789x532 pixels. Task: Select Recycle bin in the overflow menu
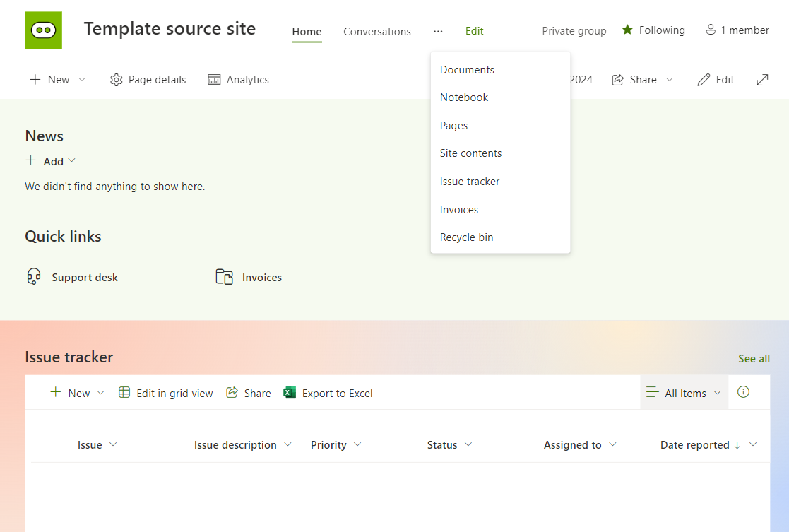pyautogui.click(x=500, y=237)
